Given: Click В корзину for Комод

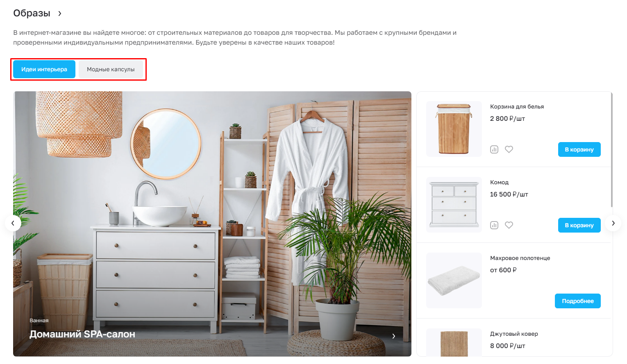Looking at the screenshot, I should [579, 225].
